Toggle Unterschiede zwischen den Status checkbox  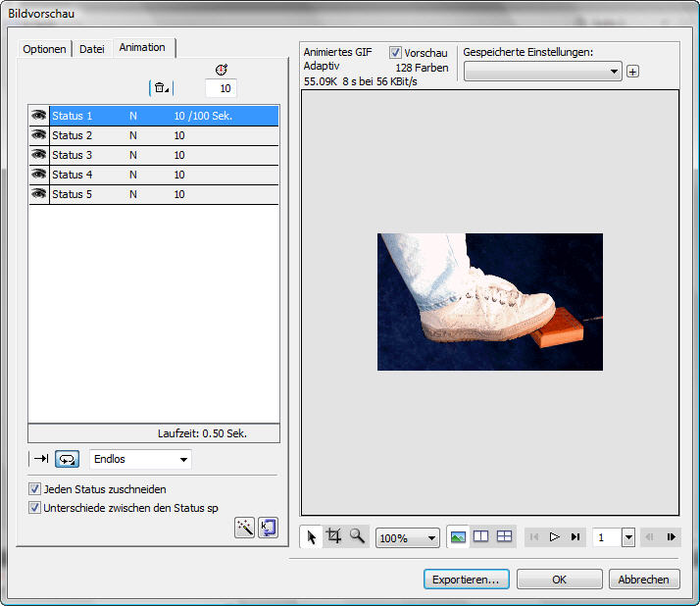34,508
